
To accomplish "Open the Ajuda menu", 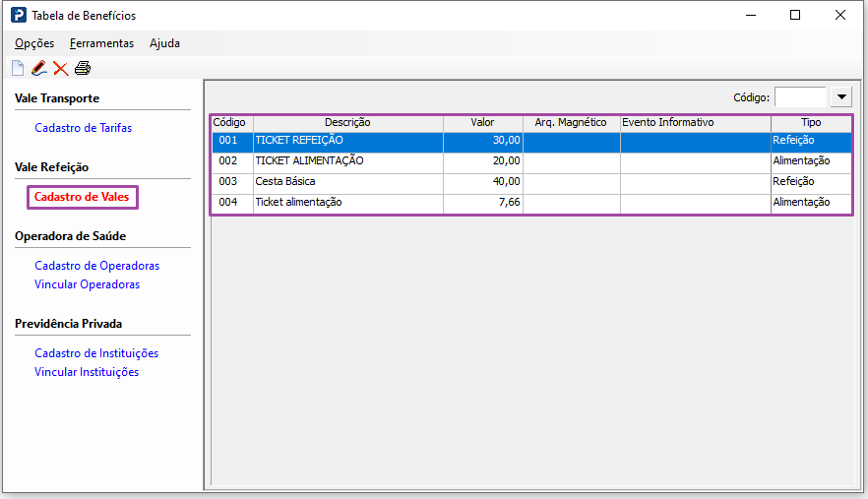I will click(x=164, y=43).
